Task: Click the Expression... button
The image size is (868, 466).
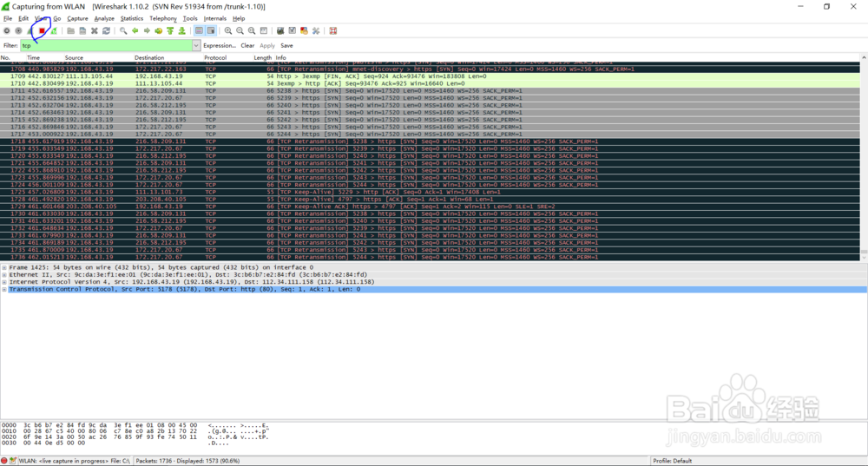Action: (220, 45)
